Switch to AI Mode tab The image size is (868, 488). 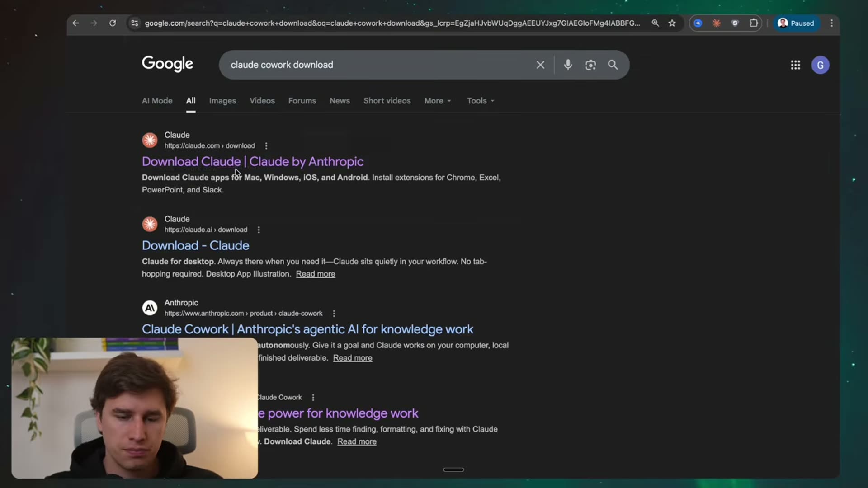[x=157, y=101]
